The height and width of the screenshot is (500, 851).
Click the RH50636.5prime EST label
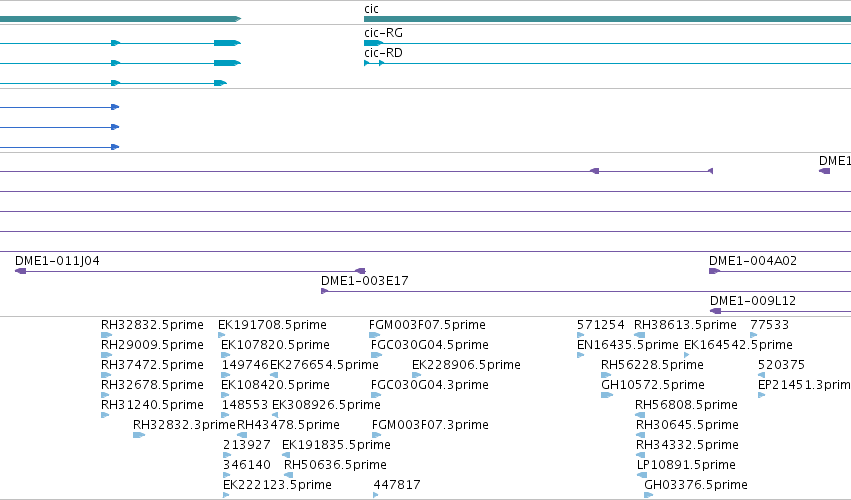[x=335, y=465]
